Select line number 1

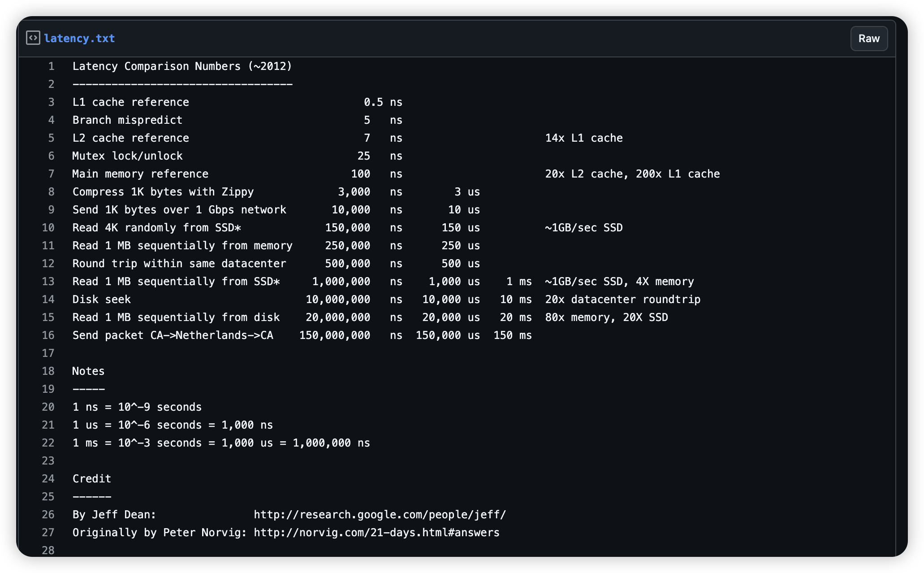point(51,66)
